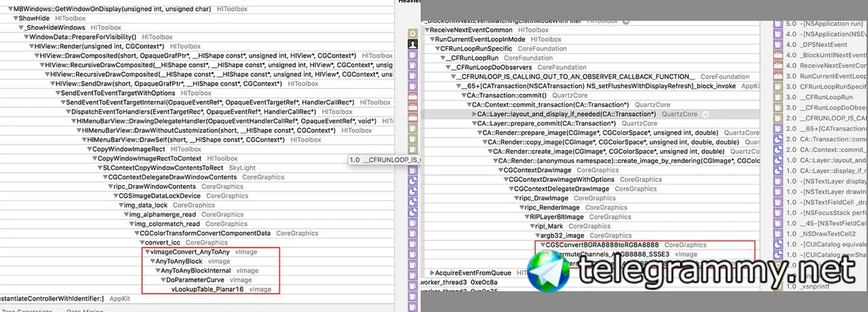Click the icon beside 1.0 -[CUICatalog equivale stack entry

coord(778,244)
